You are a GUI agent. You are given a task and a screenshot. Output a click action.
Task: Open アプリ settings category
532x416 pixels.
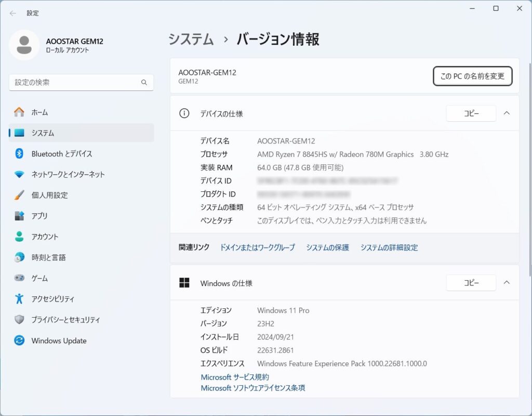click(x=82, y=216)
